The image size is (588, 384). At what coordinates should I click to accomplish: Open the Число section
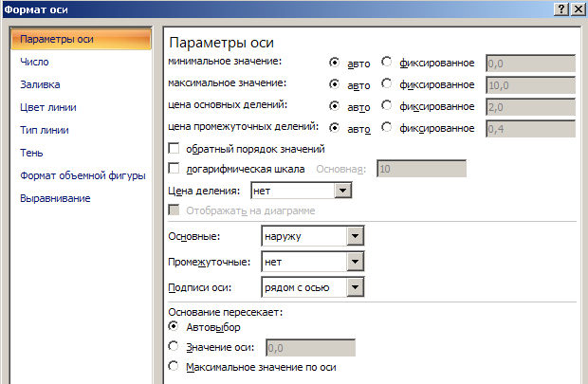34,62
